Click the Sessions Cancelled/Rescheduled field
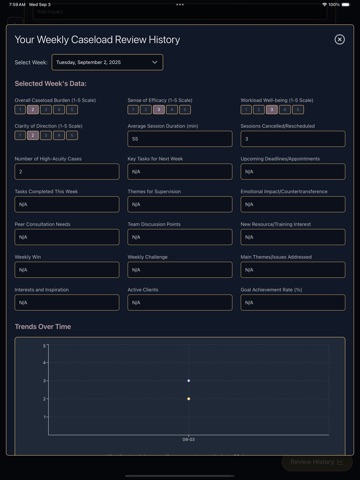The height and width of the screenshot is (480, 360). click(293, 139)
